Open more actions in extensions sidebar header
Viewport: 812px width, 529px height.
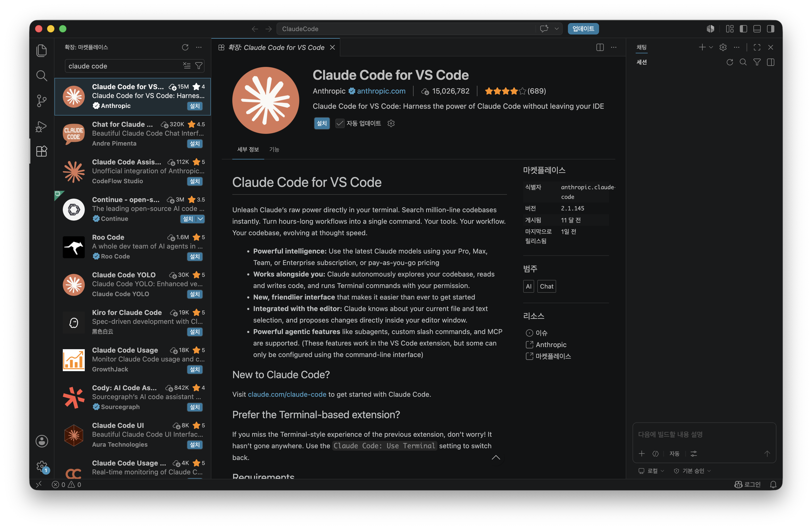[199, 47]
